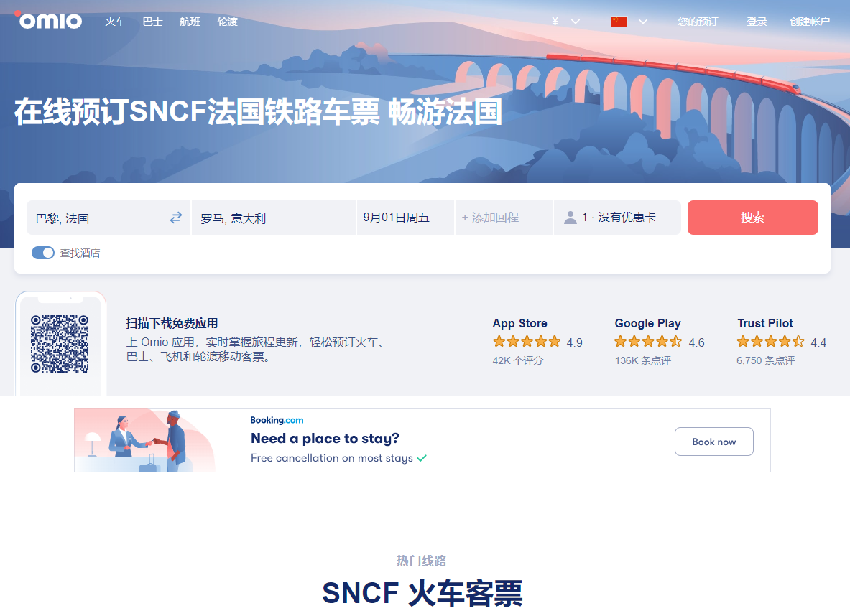The image size is (850, 616).
Task: Click the Book now button
Action: coord(714,442)
